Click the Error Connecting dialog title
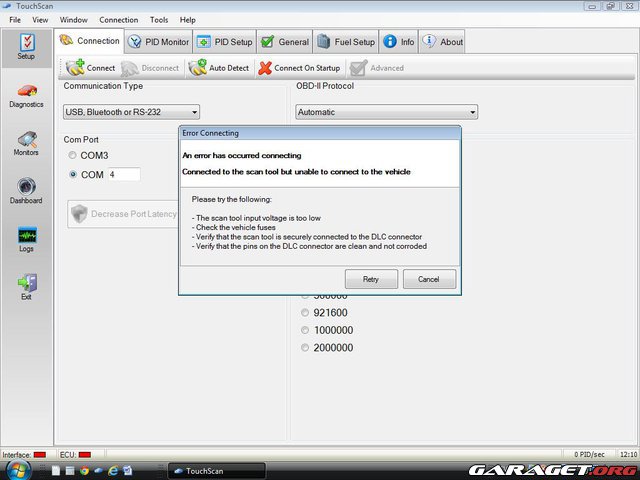 coord(210,133)
